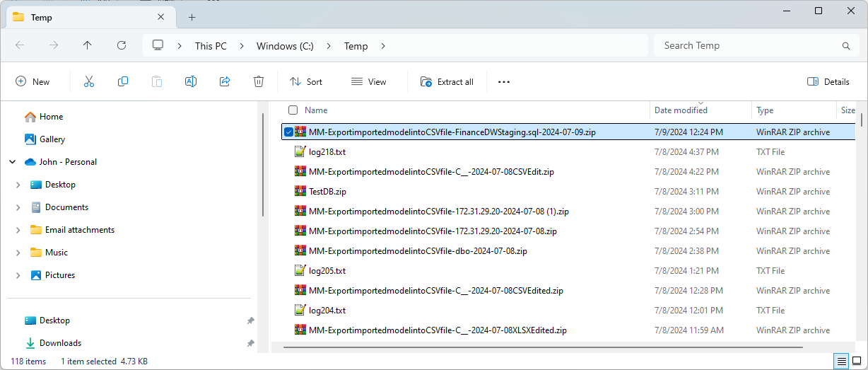The width and height of the screenshot is (868, 370).
Task: Click the Cut scissors icon
Action: pyautogui.click(x=89, y=82)
